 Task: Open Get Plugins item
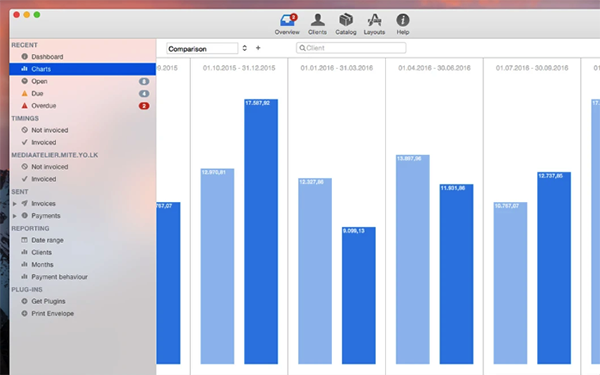click(83, 302)
